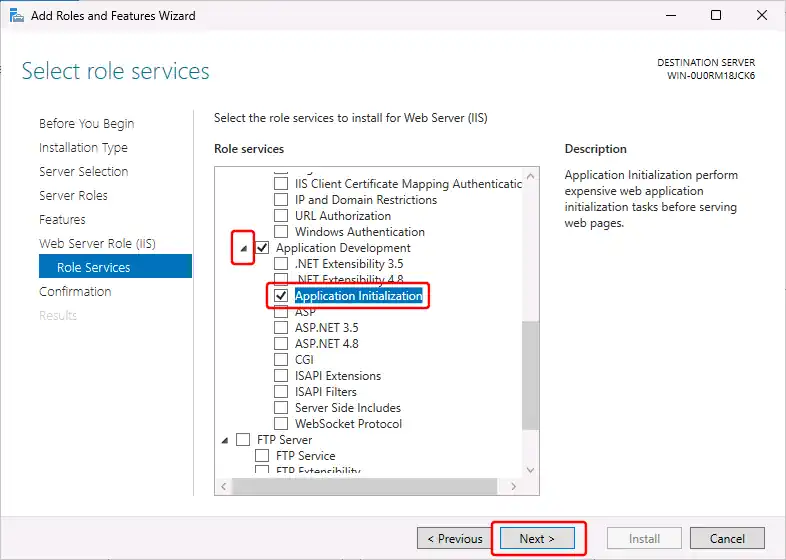The width and height of the screenshot is (786, 560).
Task: Tick the Windows Authentication checkbox
Action: (281, 232)
